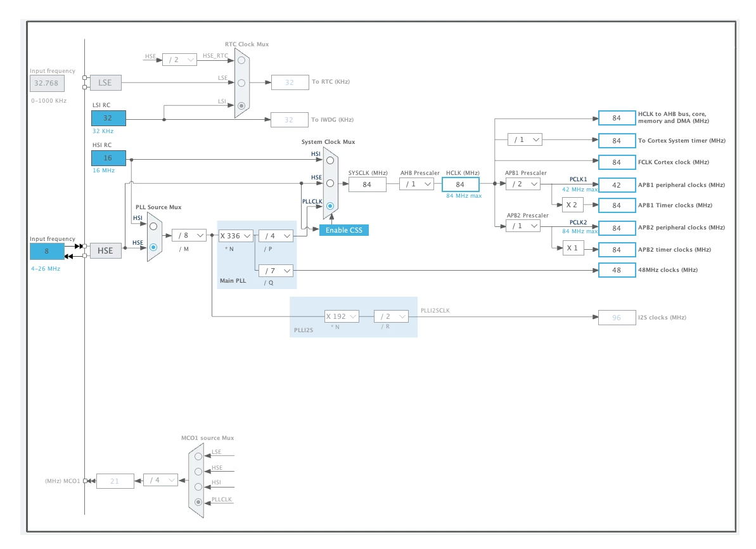Select LSI radio in RTC Clock Mux
The image size is (756, 549).
pos(241,106)
